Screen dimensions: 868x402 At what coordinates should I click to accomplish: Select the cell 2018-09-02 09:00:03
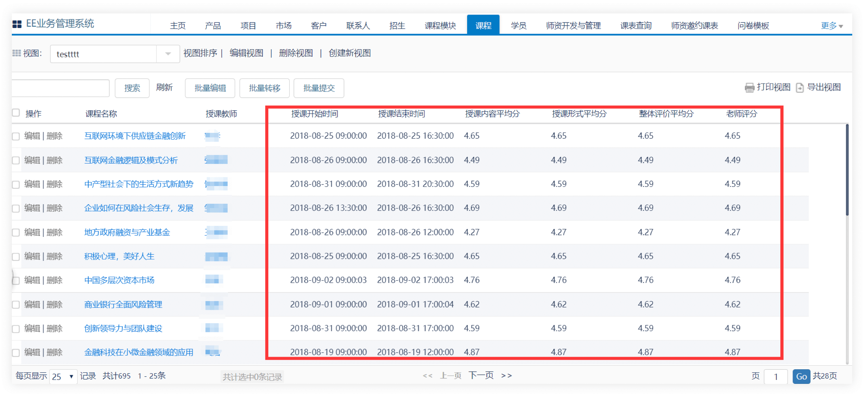tap(328, 280)
